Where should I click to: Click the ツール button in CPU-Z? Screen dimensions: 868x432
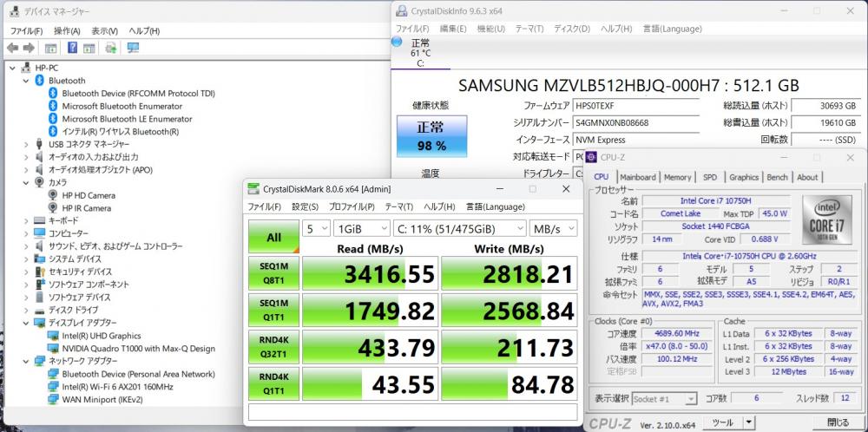(x=723, y=422)
